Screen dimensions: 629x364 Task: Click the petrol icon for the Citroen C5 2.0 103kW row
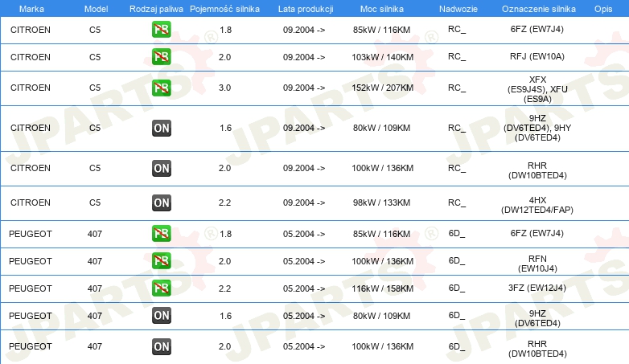pyautogui.click(x=161, y=56)
